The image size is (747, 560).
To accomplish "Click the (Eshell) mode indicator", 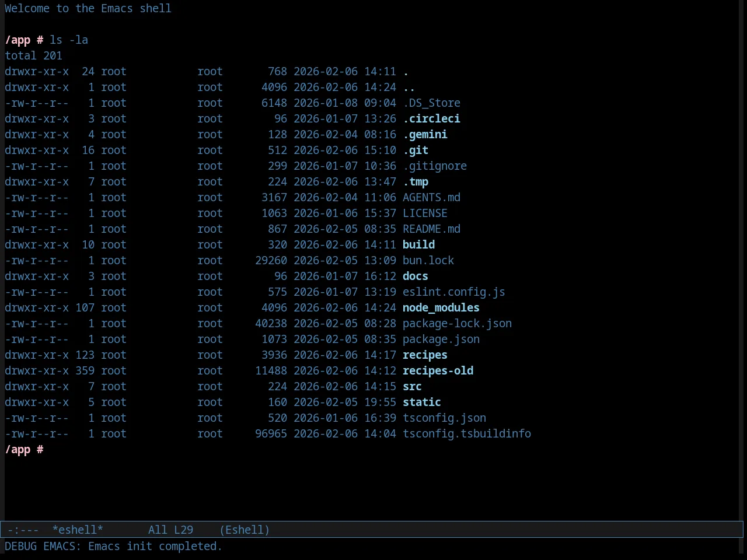I will (245, 530).
